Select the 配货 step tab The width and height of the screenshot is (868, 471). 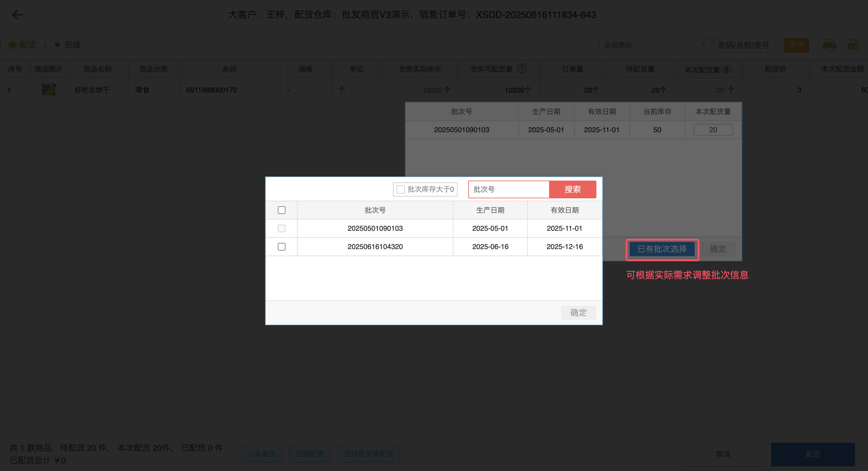(22, 45)
